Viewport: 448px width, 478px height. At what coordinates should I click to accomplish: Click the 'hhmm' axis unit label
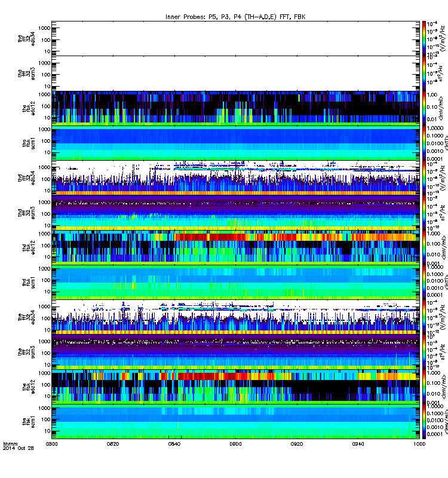10,444
